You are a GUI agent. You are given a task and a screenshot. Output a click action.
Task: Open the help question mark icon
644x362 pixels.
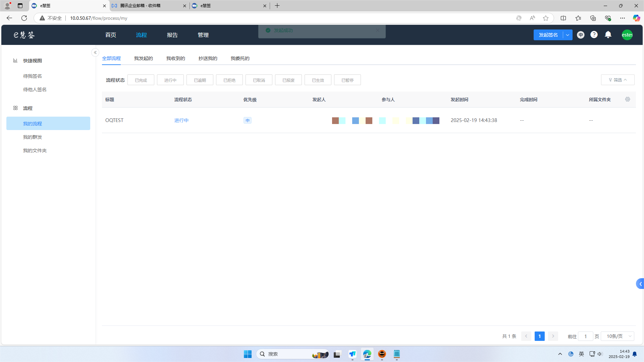coord(594,35)
